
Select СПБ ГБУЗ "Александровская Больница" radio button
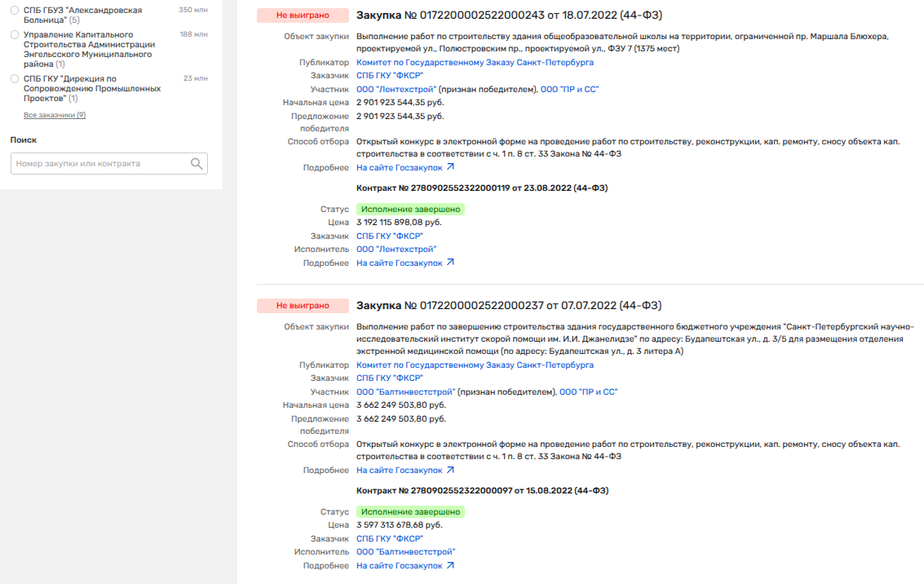click(x=15, y=11)
